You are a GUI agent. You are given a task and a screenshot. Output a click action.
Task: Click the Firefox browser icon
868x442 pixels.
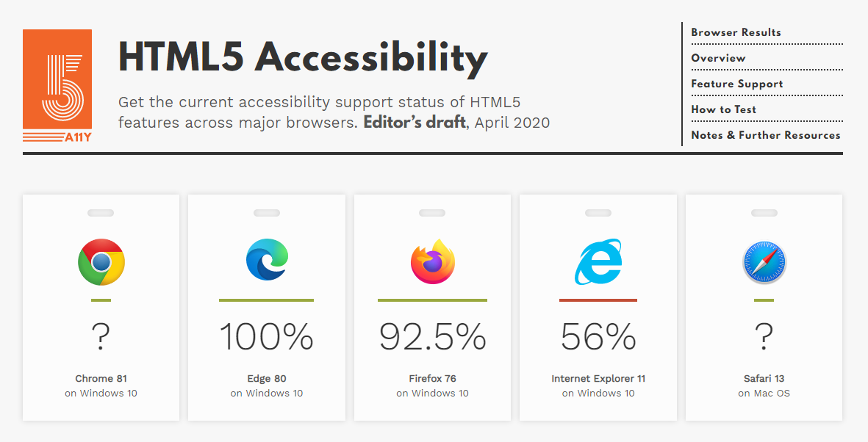click(x=432, y=261)
